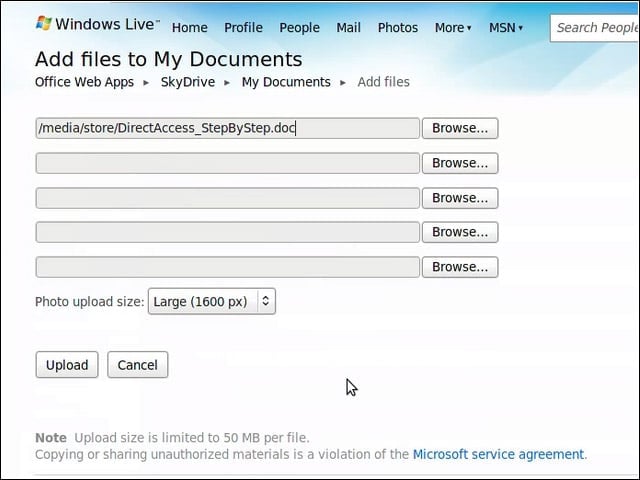Follow the SkyDrive breadcrumb link

click(x=188, y=82)
